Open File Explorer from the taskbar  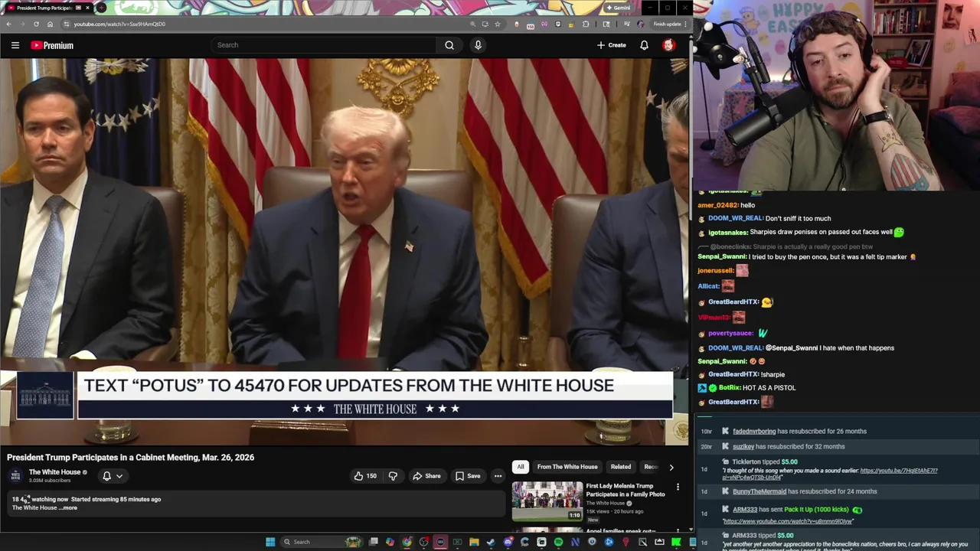(x=474, y=542)
